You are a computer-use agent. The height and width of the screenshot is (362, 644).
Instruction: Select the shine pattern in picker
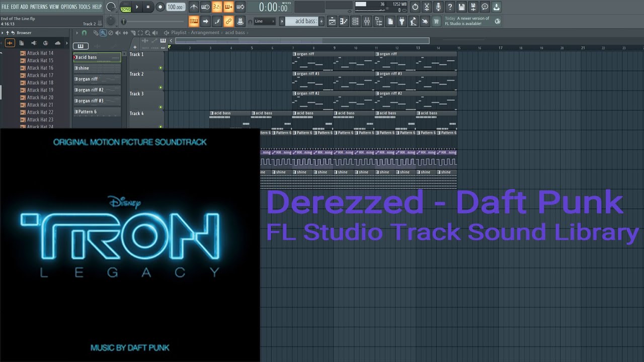[x=97, y=68]
